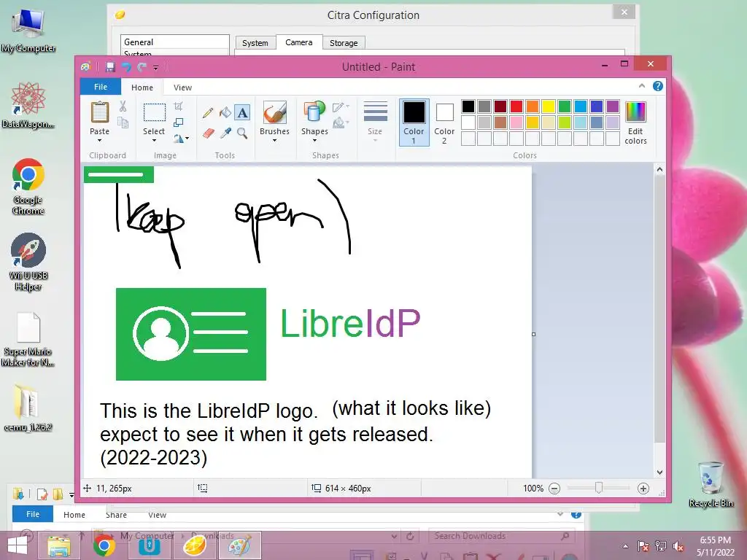Image resolution: width=747 pixels, height=560 pixels.
Task: Open the Recycle Bin desktop icon
Action: point(711,484)
